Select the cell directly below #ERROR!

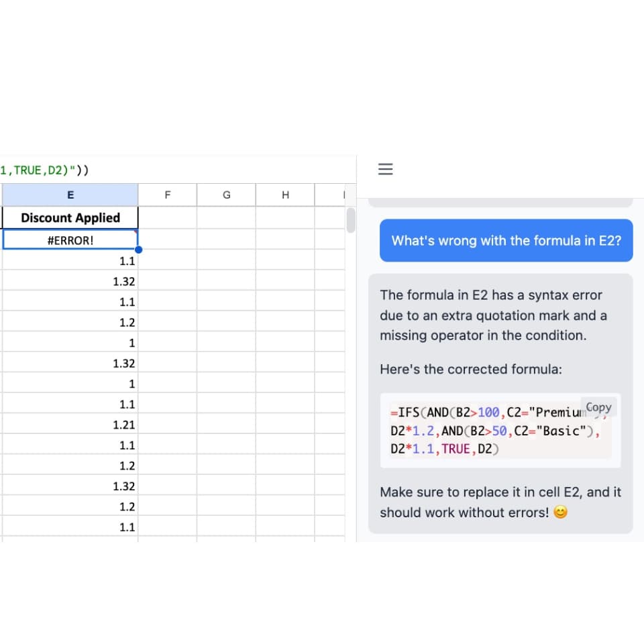[x=70, y=261]
